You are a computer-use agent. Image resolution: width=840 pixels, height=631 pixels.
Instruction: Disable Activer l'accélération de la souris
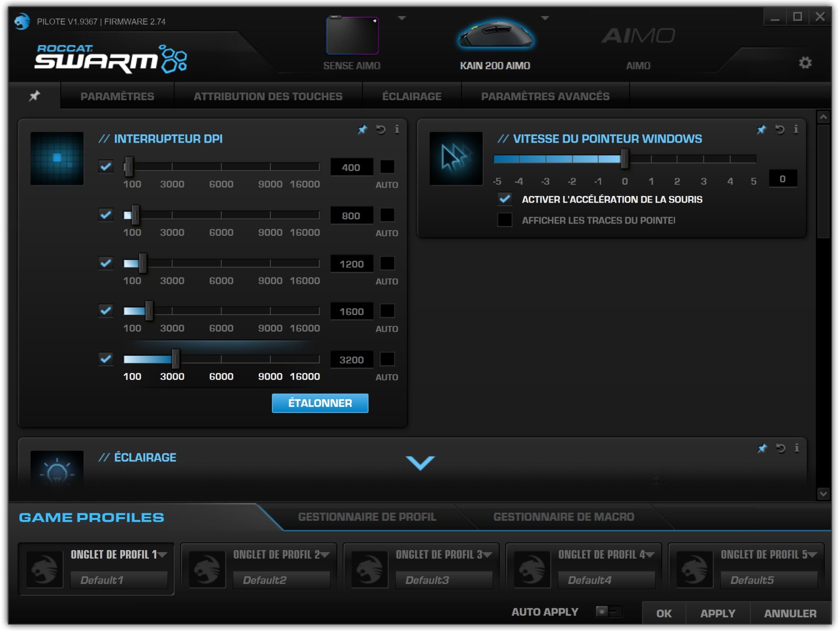point(505,199)
